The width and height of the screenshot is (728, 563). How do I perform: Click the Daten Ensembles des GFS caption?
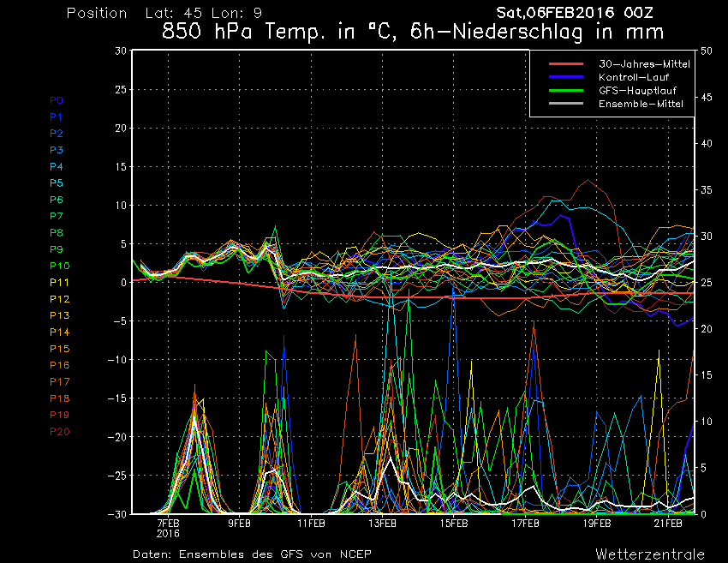[252, 554]
